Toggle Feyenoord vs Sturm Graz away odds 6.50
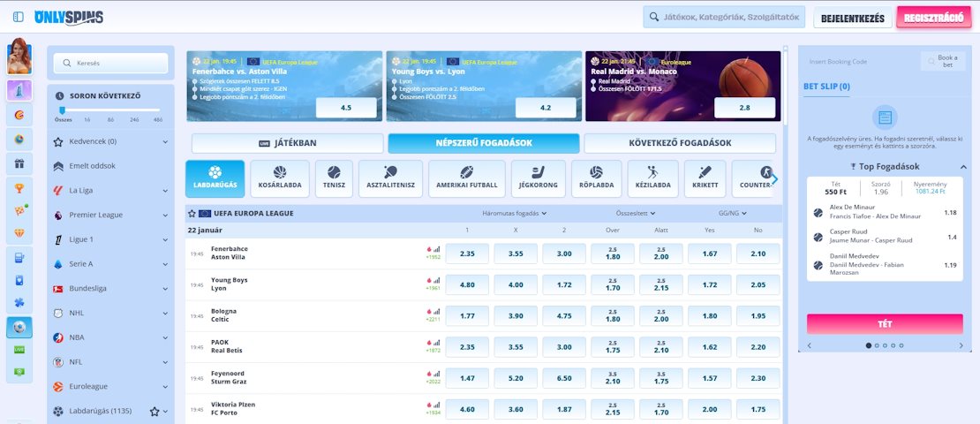 click(x=564, y=378)
